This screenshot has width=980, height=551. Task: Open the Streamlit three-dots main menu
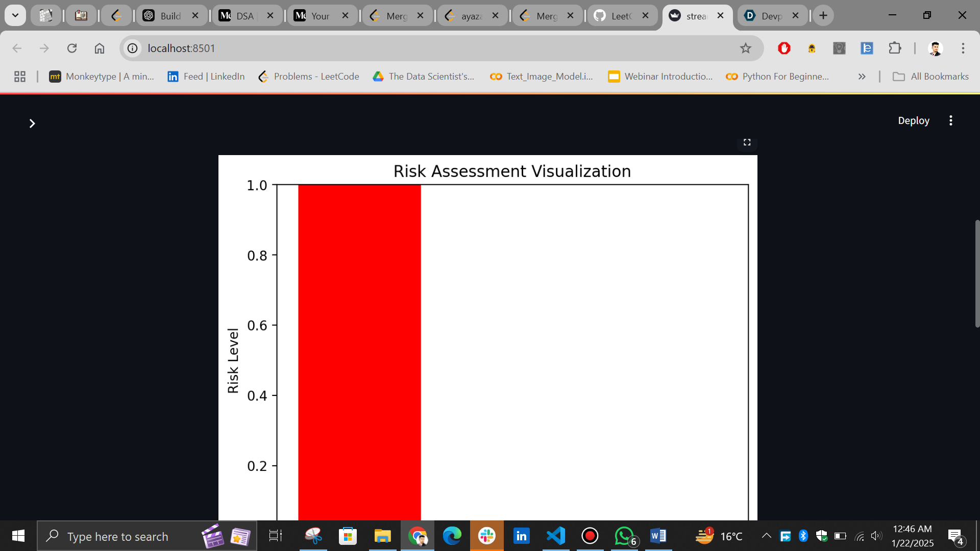coord(950,120)
